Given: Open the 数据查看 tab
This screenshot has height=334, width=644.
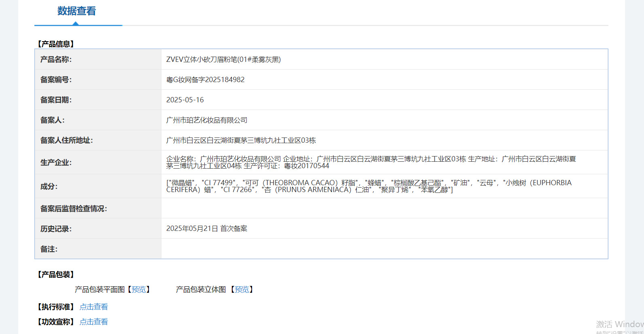Looking at the screenshot, I should point(76,11).
